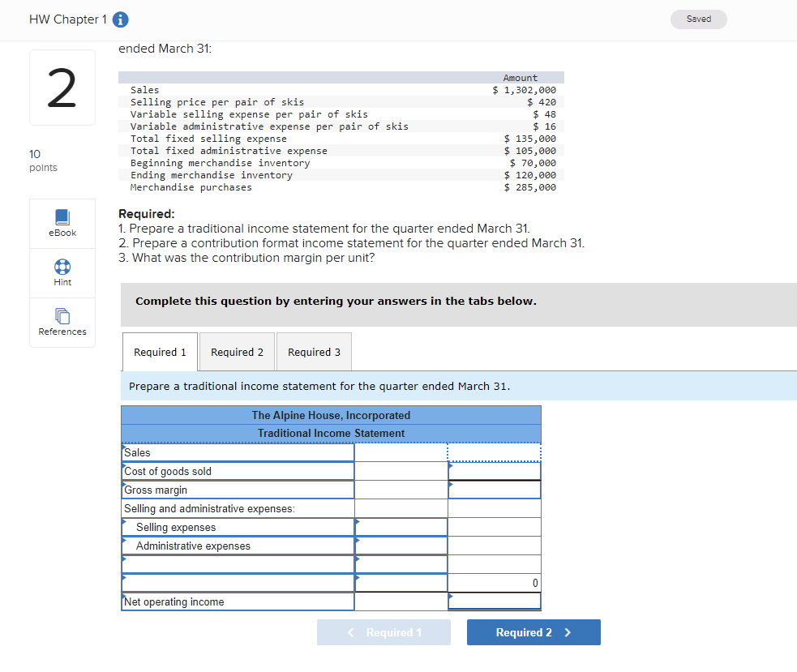Click the $ 1,302,000 sales amount
The image size is (797, 672).
pos(524,90)
